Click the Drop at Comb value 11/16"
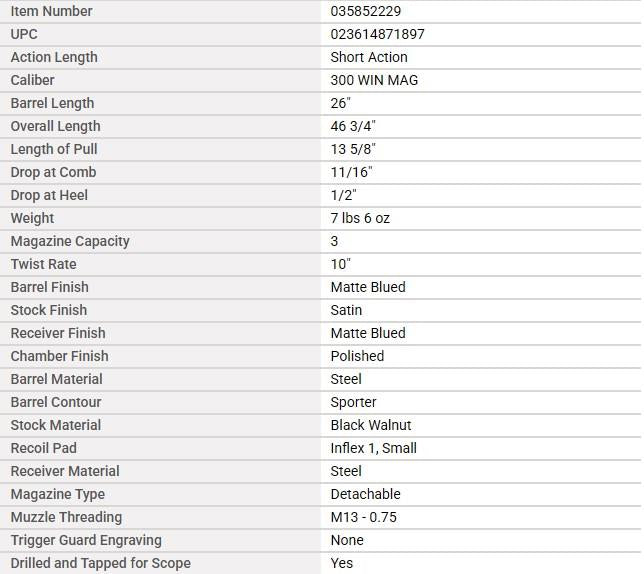Screen dimensions: 644x574 [x=352, y=172]
